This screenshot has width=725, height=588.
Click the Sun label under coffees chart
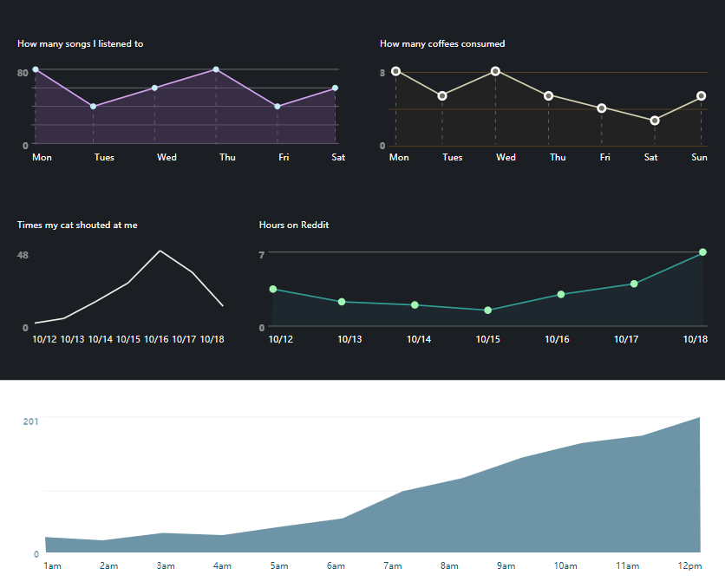[699, 157]
